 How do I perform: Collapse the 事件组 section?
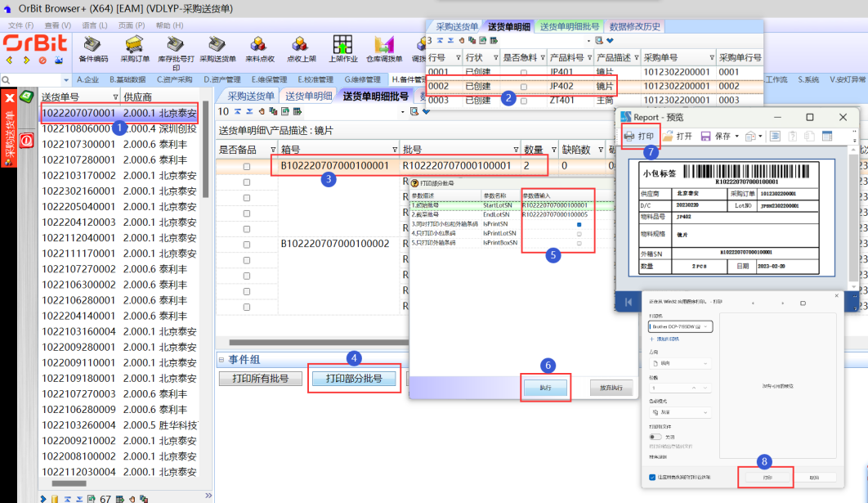coord(221,360)
